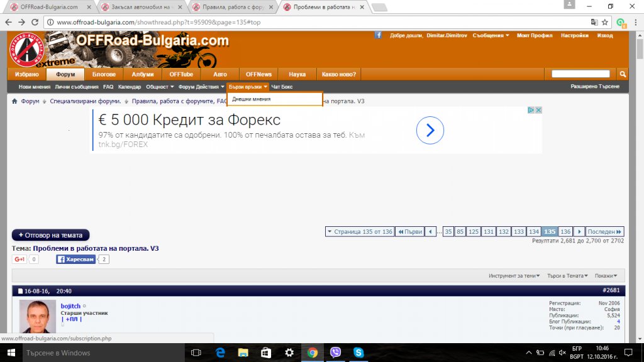Click the OFFRoad-Bulgaria round logo
The image size is (644, 362).
point(26,50)
